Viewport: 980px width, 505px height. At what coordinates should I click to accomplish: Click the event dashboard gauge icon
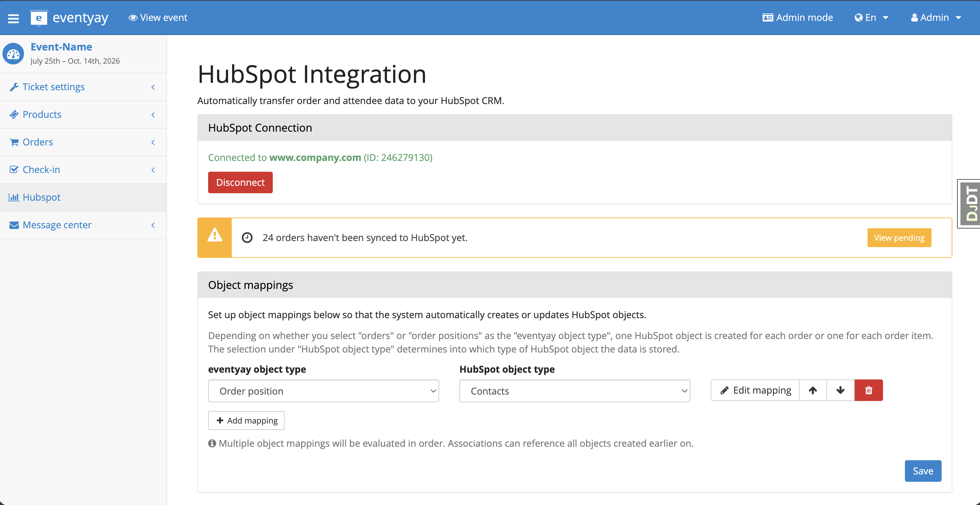(x=13, y=54)
